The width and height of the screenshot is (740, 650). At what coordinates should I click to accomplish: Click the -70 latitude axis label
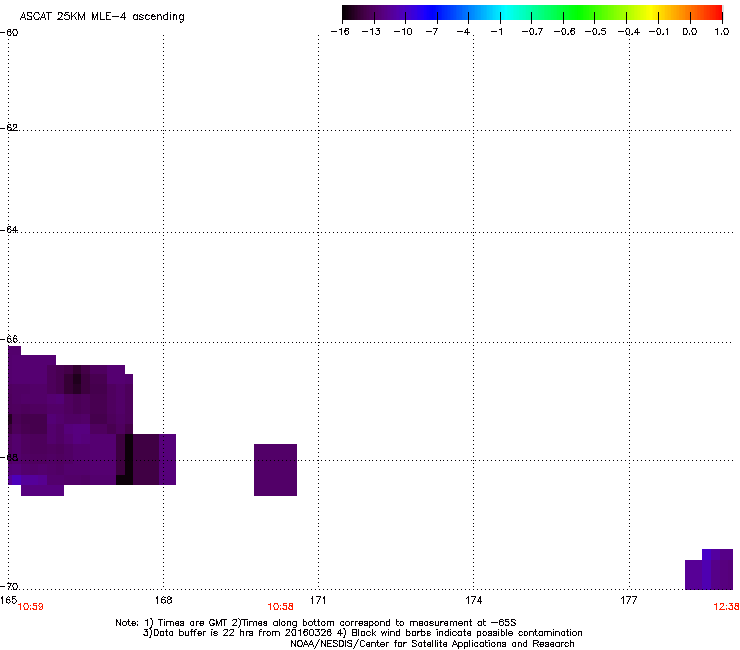click(x=9, y=586)
